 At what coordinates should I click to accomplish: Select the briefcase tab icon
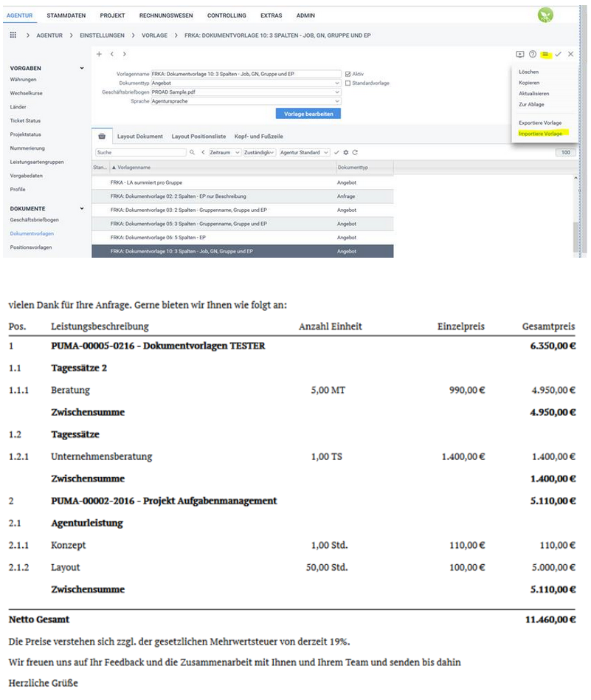tap(102, 136)
